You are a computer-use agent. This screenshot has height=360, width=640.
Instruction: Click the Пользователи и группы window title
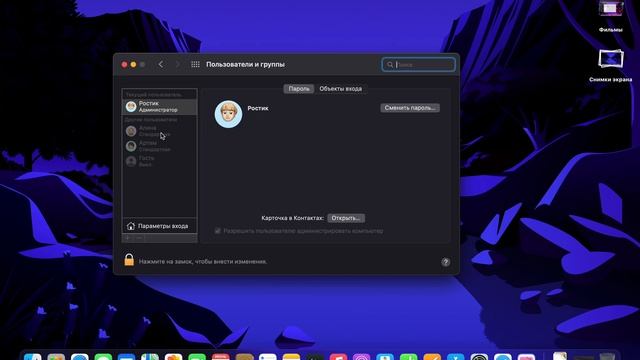click(x=245, y=64)
